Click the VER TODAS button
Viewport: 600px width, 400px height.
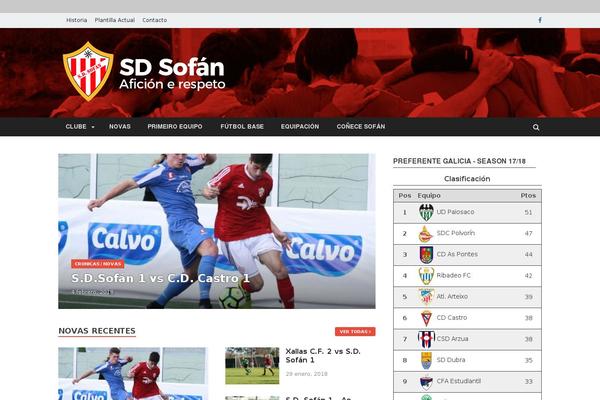355,331
